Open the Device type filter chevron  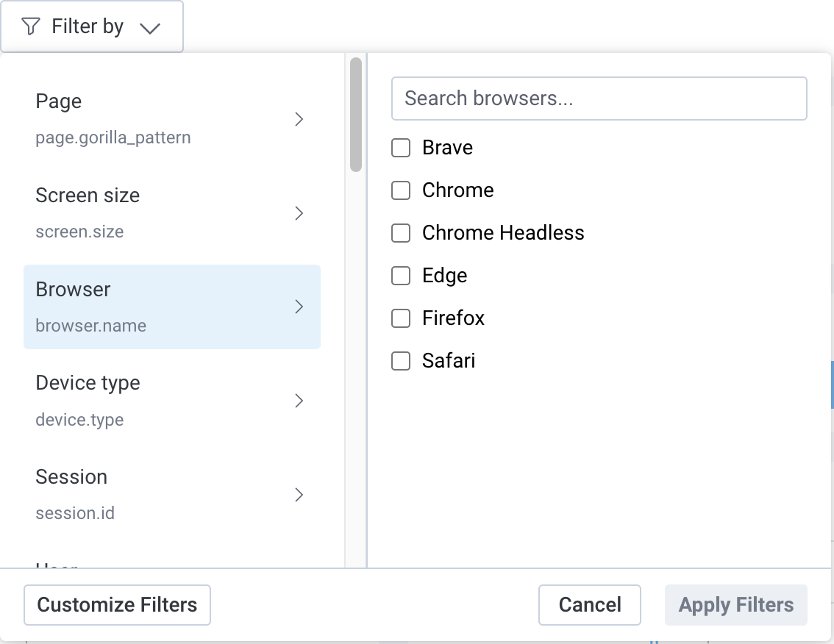(299, 401)
